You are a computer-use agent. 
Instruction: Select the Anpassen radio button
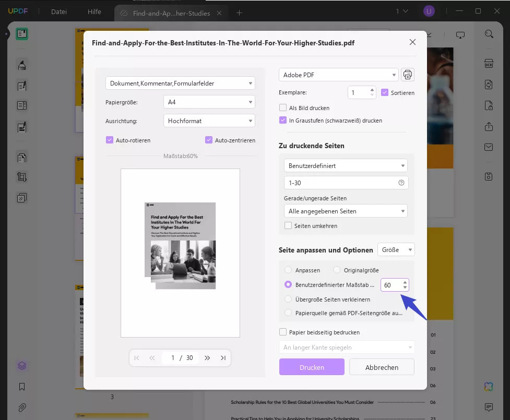coord(288,270)
